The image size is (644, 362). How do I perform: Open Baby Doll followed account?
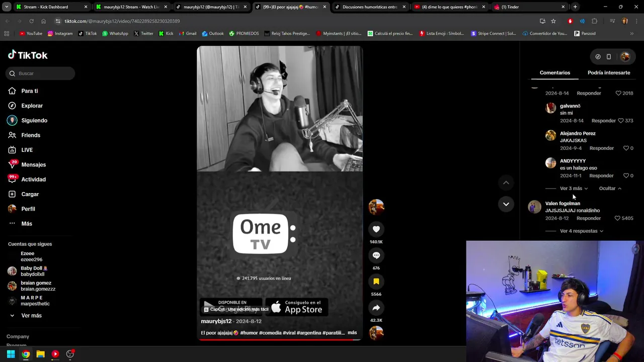(28, 271)
